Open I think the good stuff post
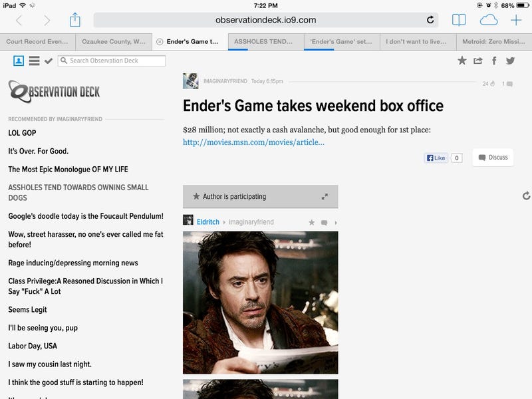The width and height of the screenshot is (532, 399). (x=76, y=382)
